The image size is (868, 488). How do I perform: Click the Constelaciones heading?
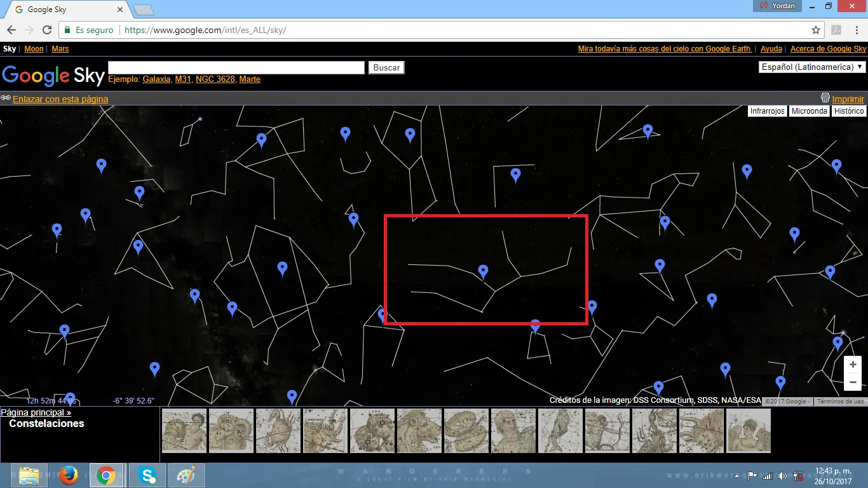click(46, 424)
